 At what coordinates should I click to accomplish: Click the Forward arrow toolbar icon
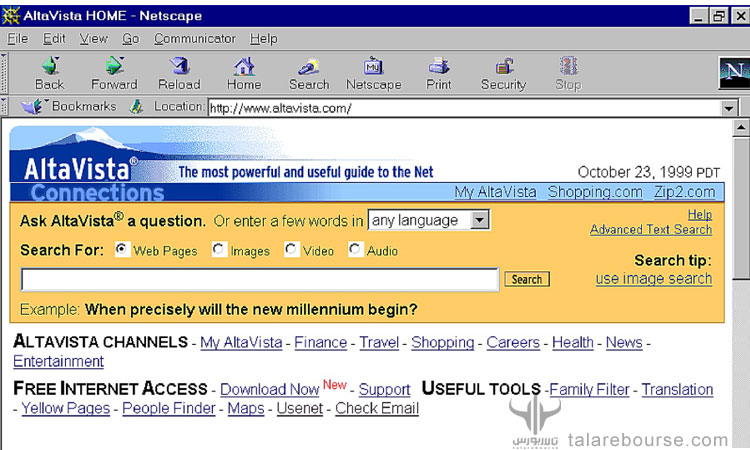[x=114, y=66]
